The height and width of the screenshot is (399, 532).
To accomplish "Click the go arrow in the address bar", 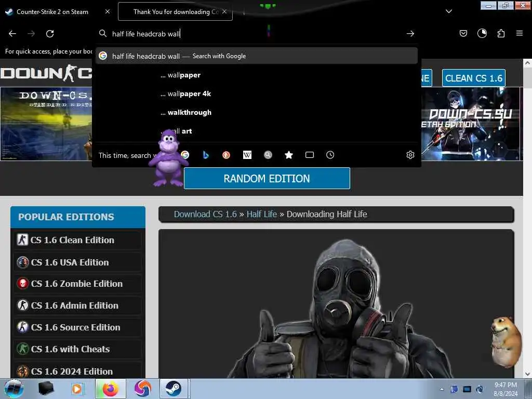I will 410,34.
